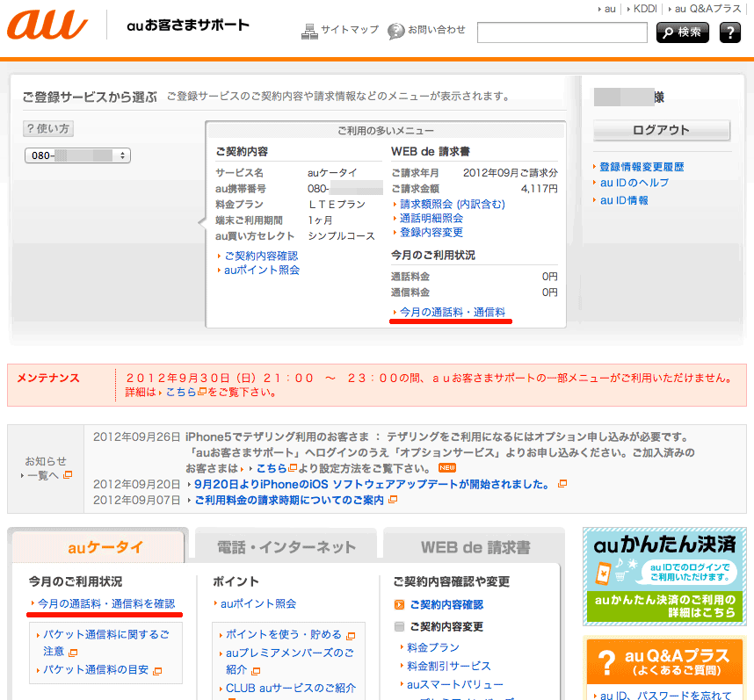Click the au logo

coord(47,25)
